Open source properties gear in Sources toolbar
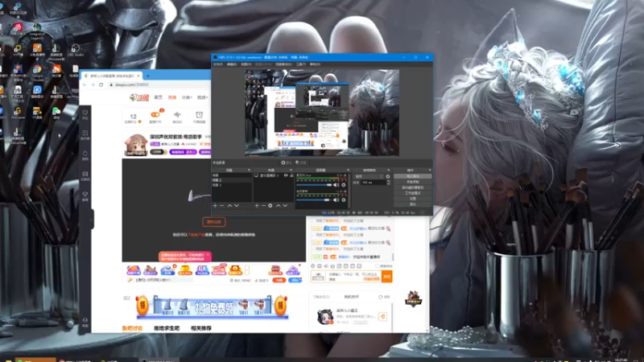The image size is (644, 362). [x=270, y=205]
